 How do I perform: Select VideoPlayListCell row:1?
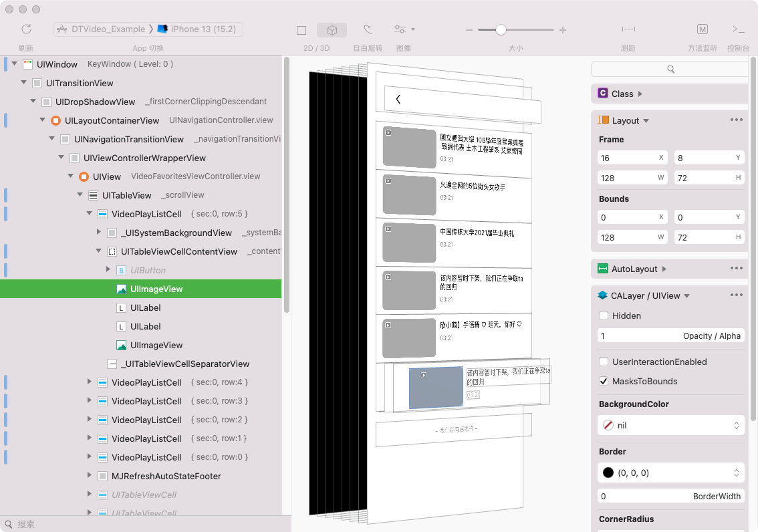pos(140,438)
